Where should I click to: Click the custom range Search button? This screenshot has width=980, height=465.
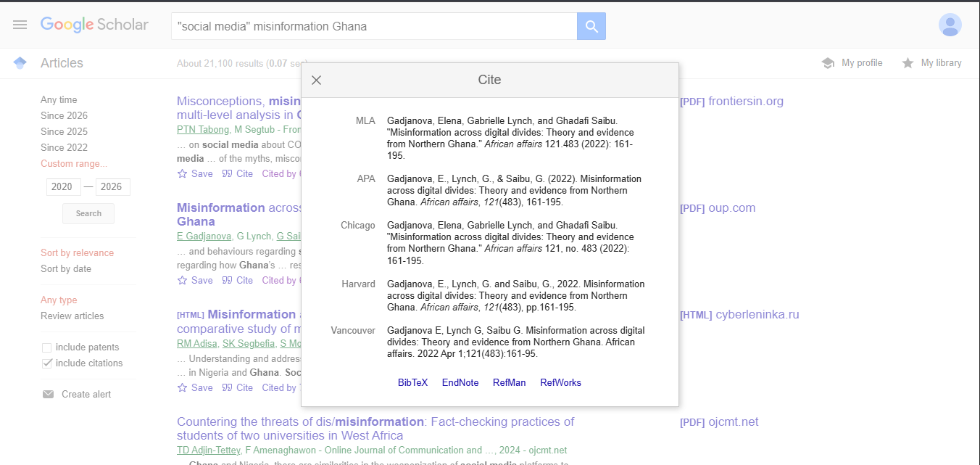point(88,213)
